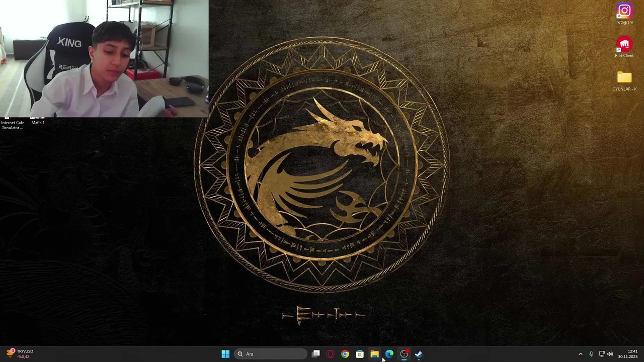Switch to the OBS Studio taskbar app
The image size is (644, 362).
(404, 354)
